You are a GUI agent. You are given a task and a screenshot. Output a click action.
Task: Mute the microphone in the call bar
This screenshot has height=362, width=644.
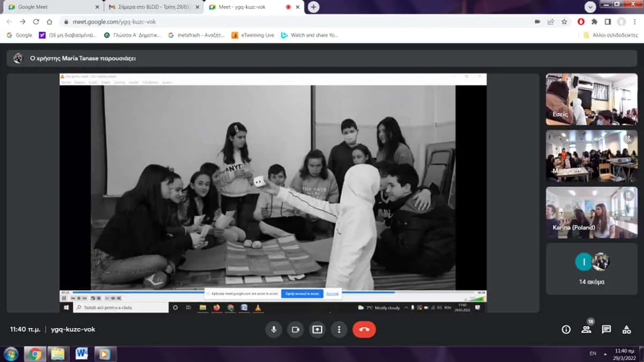[274, 330]
